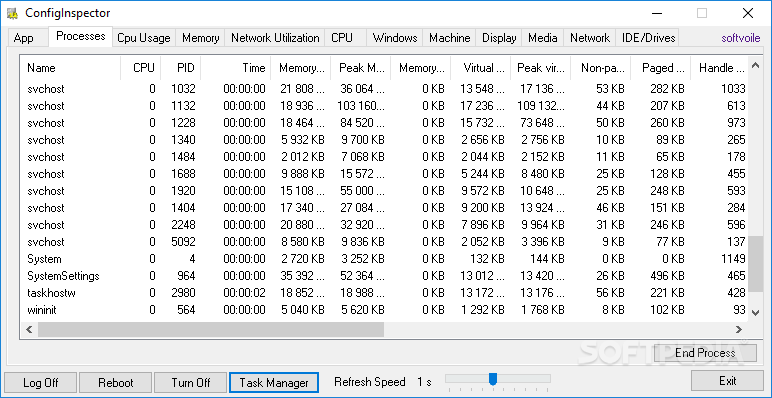Select the wininit process row
Screen dimensions: 772x398
[385, 310]
